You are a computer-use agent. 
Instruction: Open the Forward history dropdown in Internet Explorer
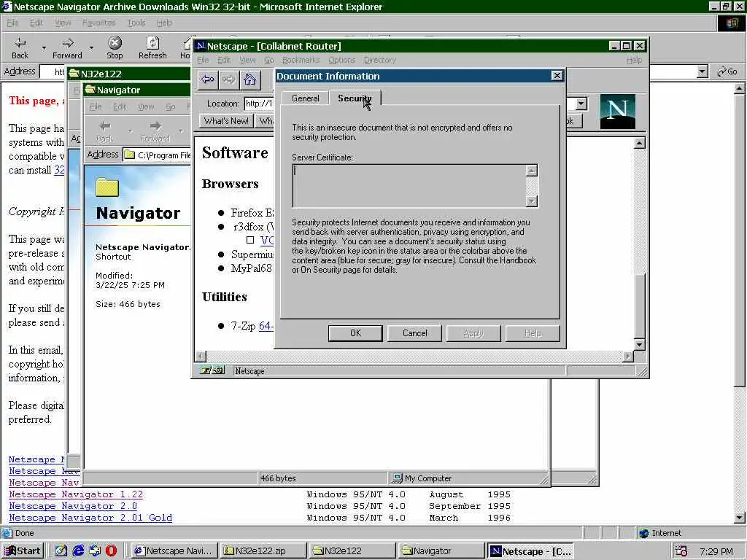(x=91, y=47)
